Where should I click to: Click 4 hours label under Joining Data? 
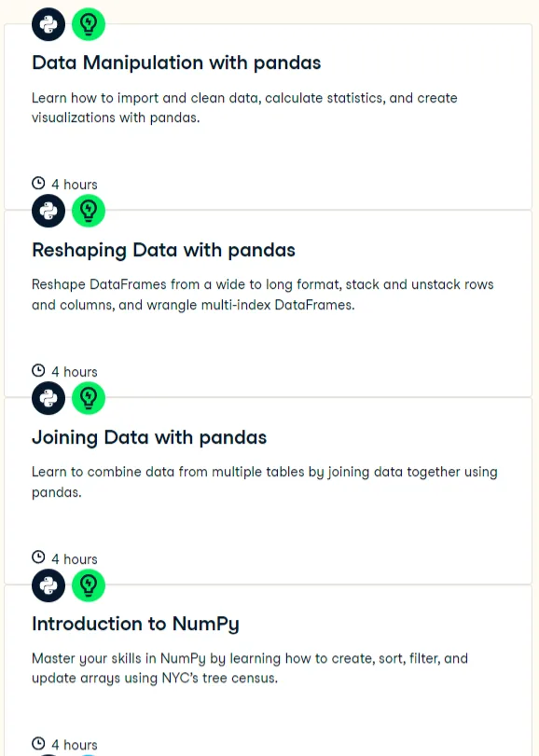75,559
